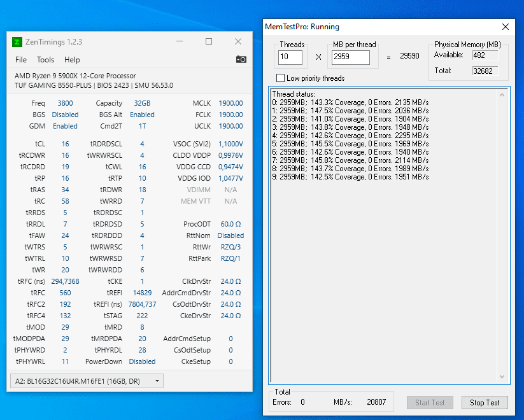Click the RttNom value Disabled

pyautogui.click(x=230, y=235)
